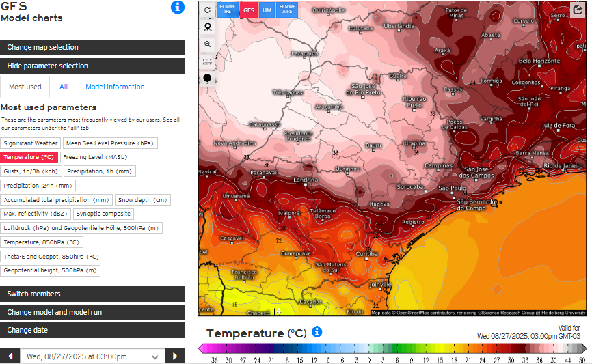Expand the Switch members section
Screen dimensions: 592x364
(x=92, y=294)
